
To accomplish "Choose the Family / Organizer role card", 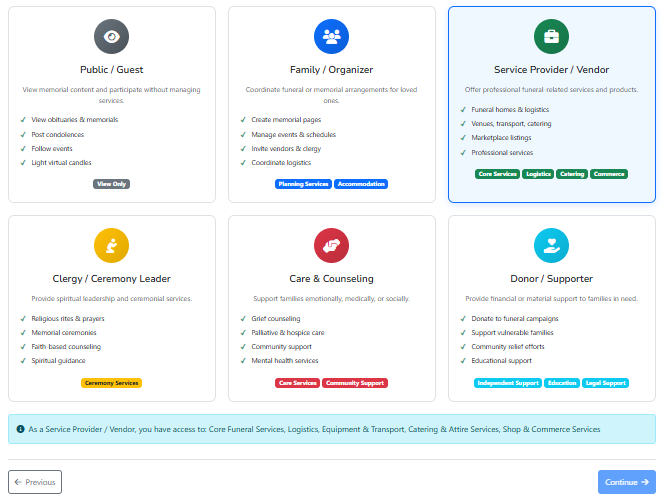I will (331, 104).
